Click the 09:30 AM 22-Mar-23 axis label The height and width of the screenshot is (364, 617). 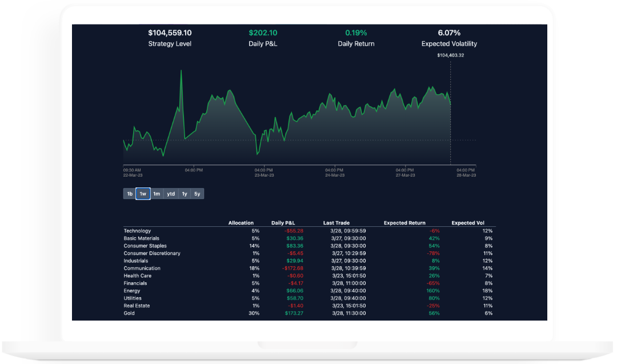click(133, 173)
